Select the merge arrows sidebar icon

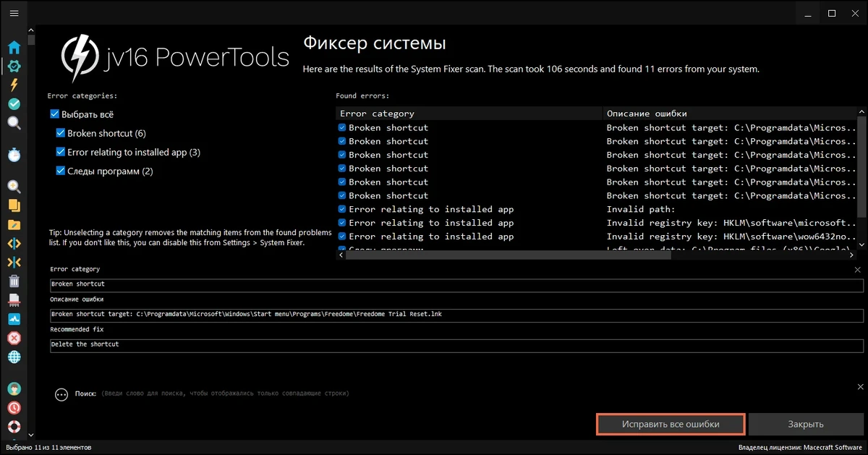click(14, 263)
